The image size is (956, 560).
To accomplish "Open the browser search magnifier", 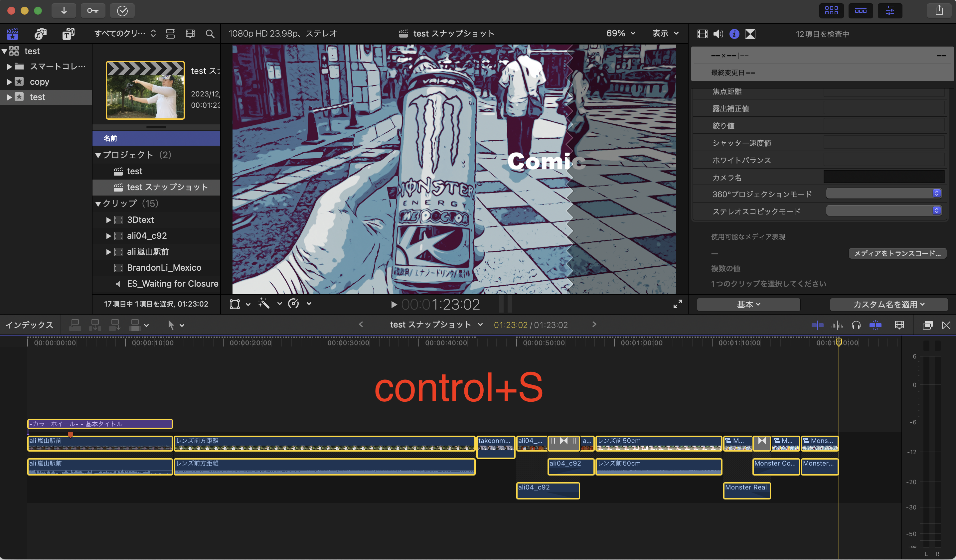I will 210,34.
